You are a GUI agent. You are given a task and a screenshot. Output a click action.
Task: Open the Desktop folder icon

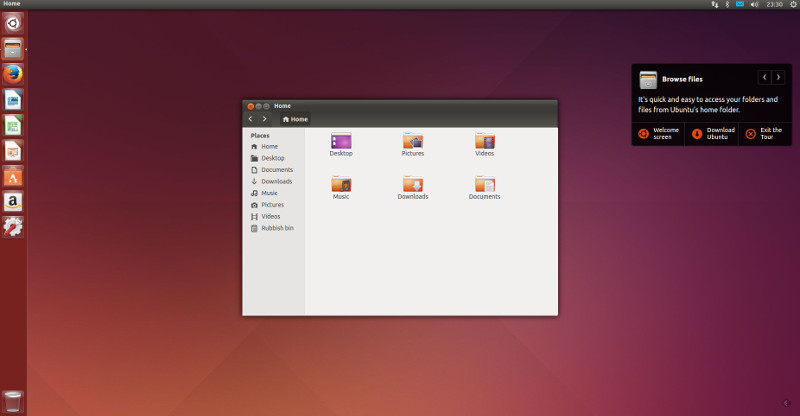(341, 142)
